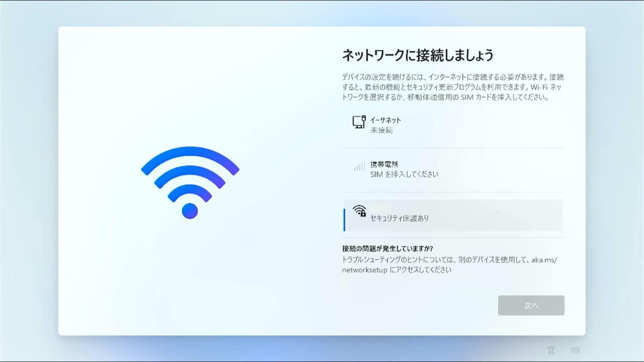This screenshot has width=644, height=362.
Task: Open the speaker volume icon
Action: pos(575,350)
